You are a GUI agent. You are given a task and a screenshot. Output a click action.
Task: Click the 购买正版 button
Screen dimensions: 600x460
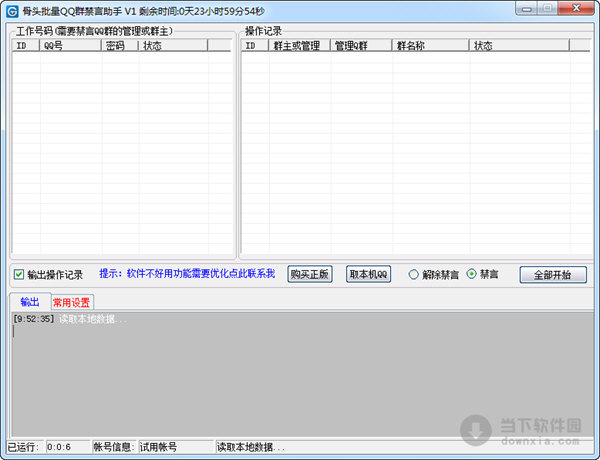[x=310, y=274]
